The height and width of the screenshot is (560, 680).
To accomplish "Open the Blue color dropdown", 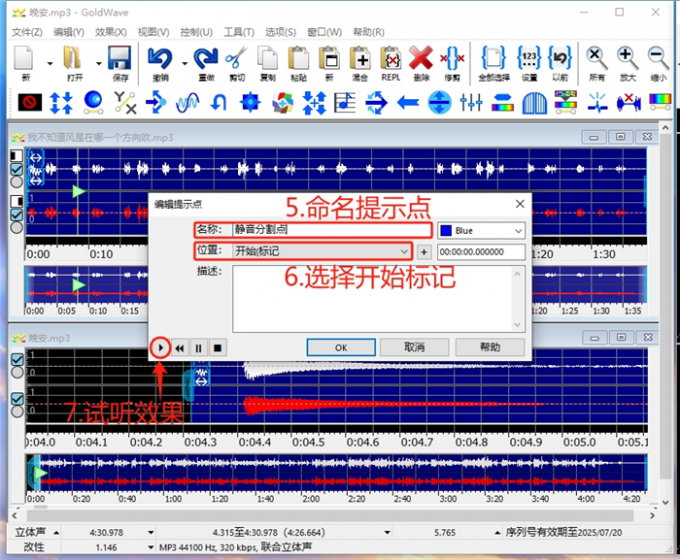I will [518, 231].
